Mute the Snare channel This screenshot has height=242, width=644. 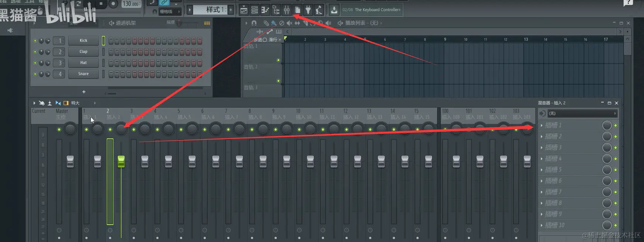pyautogui.click(x=35, y=74)
